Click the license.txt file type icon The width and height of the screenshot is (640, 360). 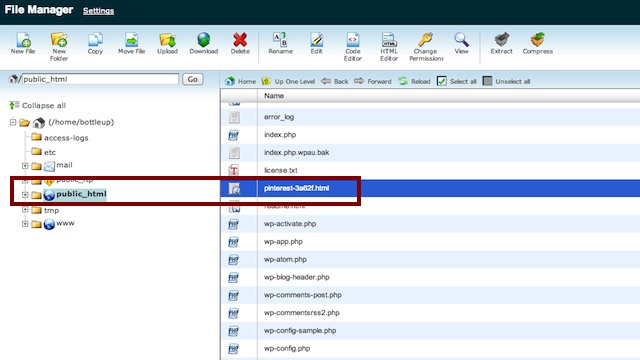(234, 170)
